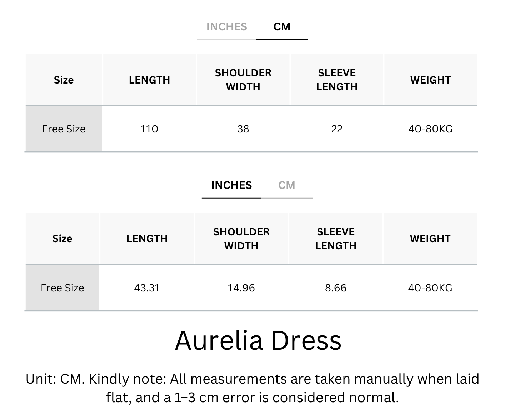The width and height of the screenshot is (505, 420).
Task: Click shoulder width value 38
Action: pos(243,129)
